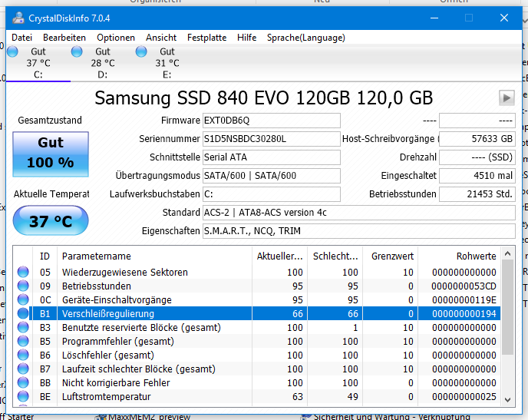Image resolution: width=528 pixels, height=420 pixels.
Task: Click blue status orb for drive C:
Action: coord(12,52)
